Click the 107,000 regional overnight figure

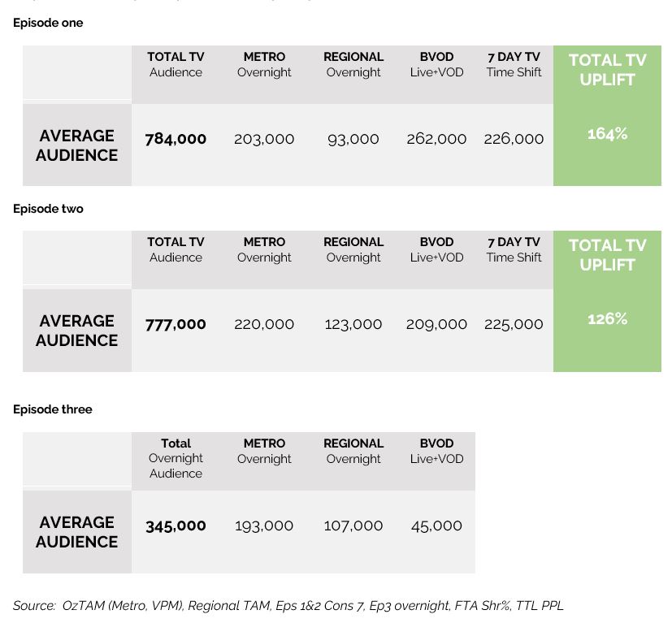click(353, 526)
